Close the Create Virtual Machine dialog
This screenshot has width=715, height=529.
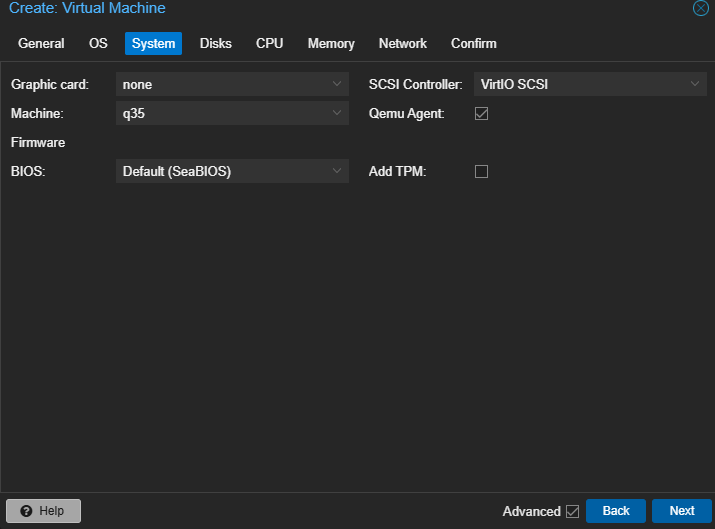(x=700, y=8)
